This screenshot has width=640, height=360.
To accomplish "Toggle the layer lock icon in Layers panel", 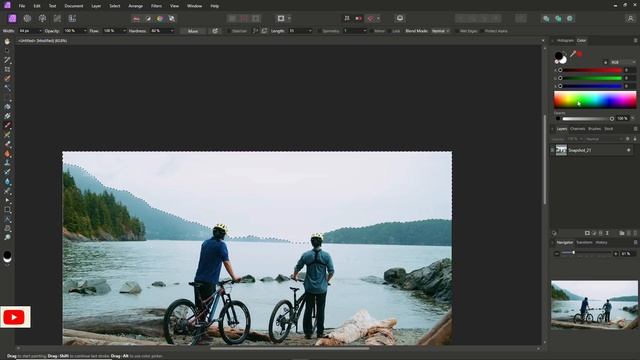I will click(635, 139).
